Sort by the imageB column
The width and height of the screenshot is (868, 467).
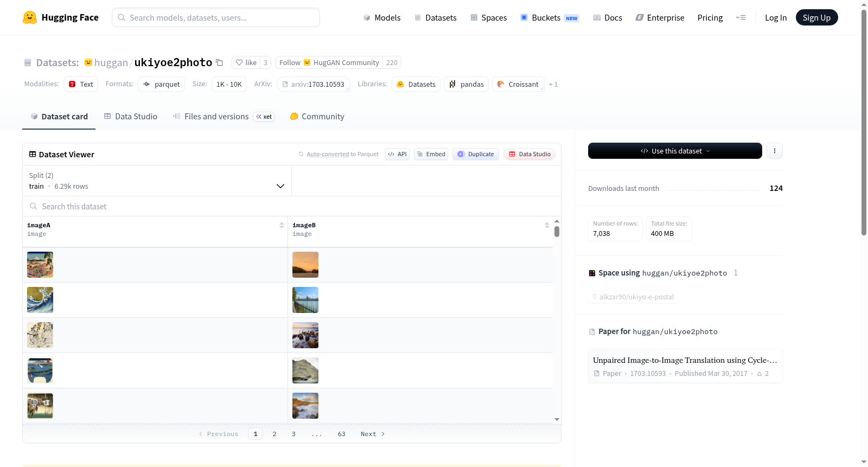547,225
